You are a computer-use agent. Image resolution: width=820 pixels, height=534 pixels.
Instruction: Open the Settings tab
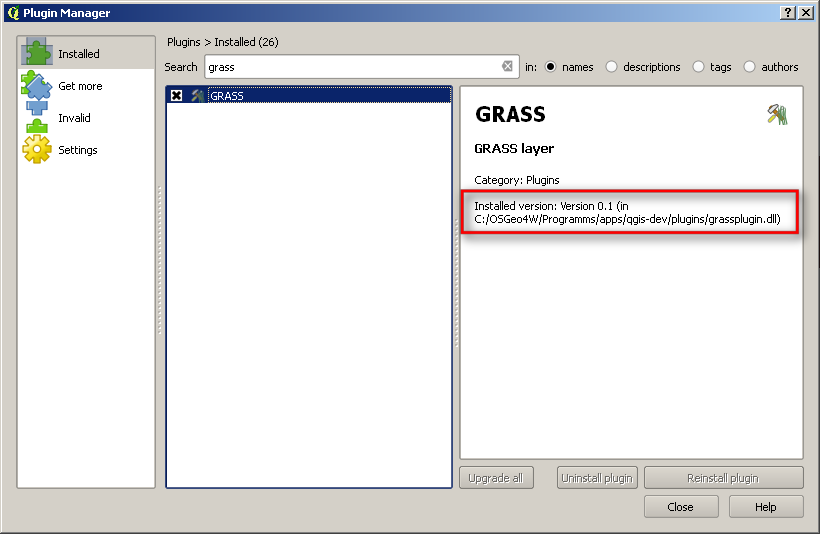coord(86,150)
